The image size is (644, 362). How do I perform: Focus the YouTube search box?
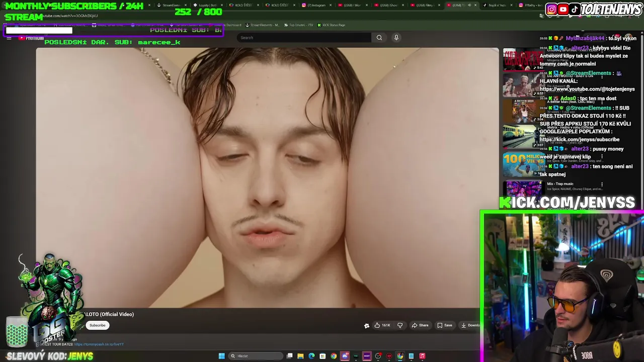304,38
